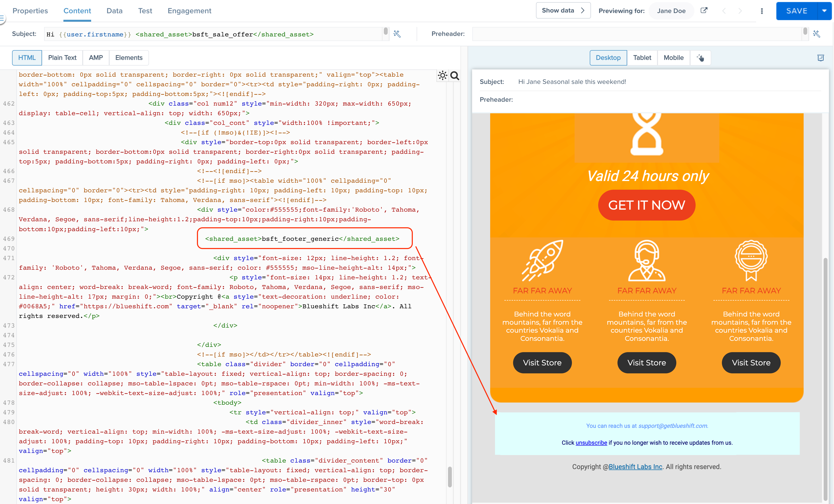Click line number 477 in gutter
Viewport: 834px width, 504px height.
click(9, 364)
